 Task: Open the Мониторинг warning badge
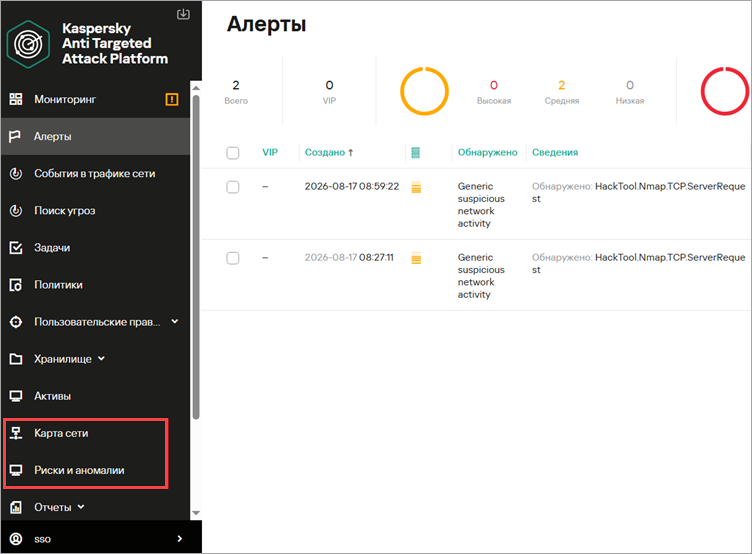[172, 99]
